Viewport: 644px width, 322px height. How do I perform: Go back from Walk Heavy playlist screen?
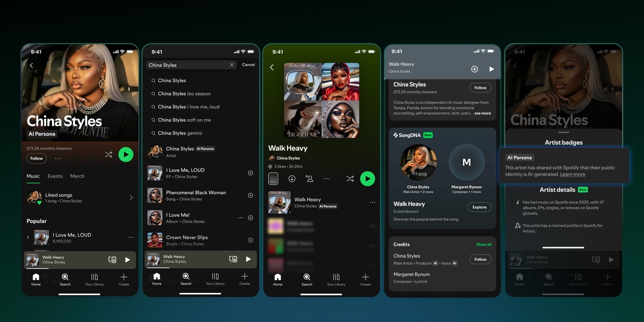272,68
